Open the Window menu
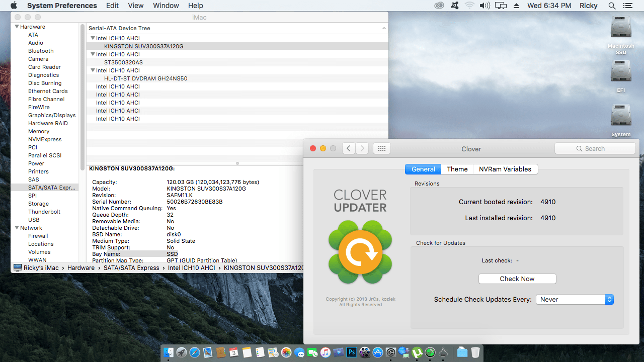This screenshot has width=644, height=362. click(x=166, y=6)
